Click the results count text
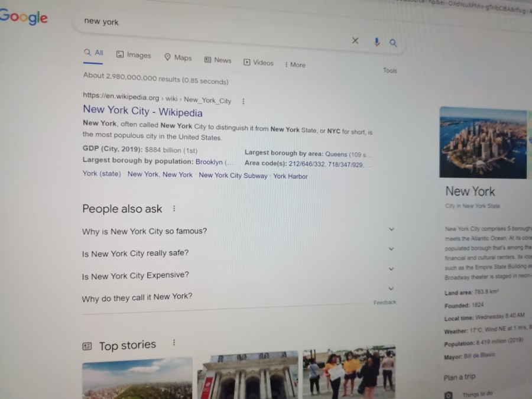This screenshot has height=399, width=532. [x=155, y=79]
